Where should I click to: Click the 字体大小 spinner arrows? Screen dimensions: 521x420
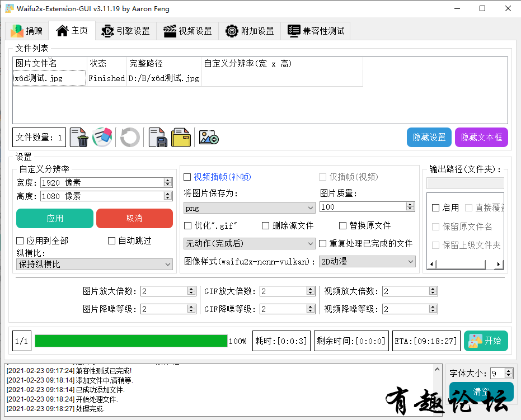pyautogui.click(x=508, y=373)
